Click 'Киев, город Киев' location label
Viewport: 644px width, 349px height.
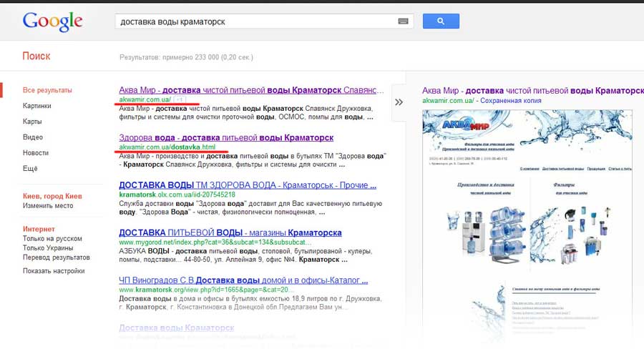pos(52,196)
